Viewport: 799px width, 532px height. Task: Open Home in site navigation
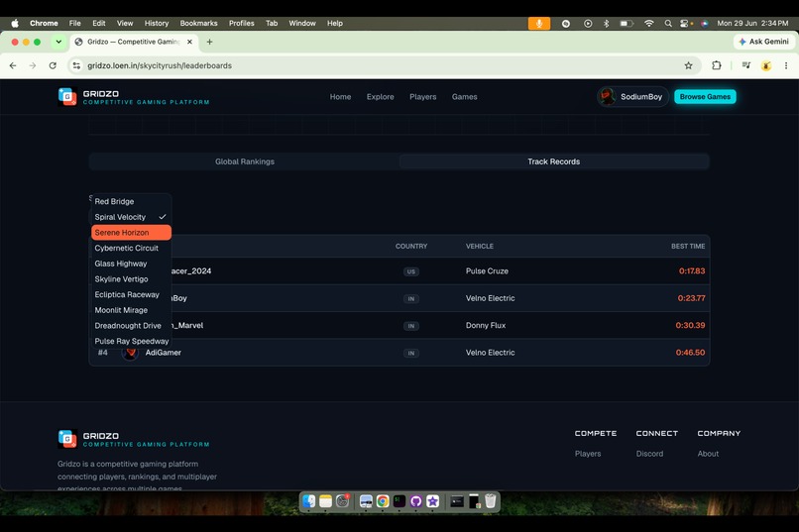pyautogui.click(x=340, y=97)
